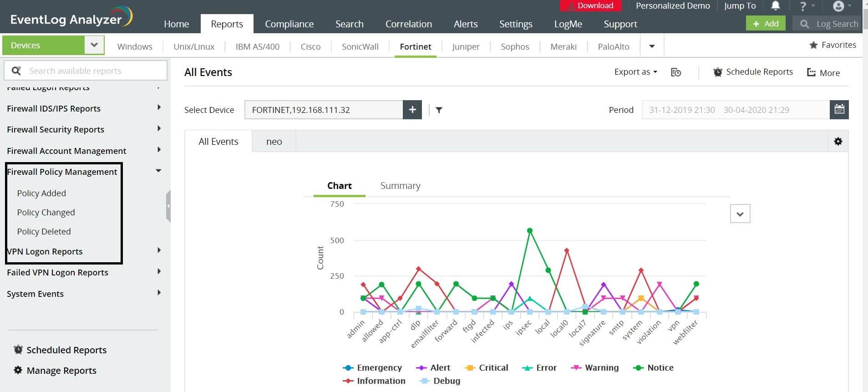Expand Failed VPN Logon Reports
The width and height of the screenshot is (868, 392).
click(159, 271)
